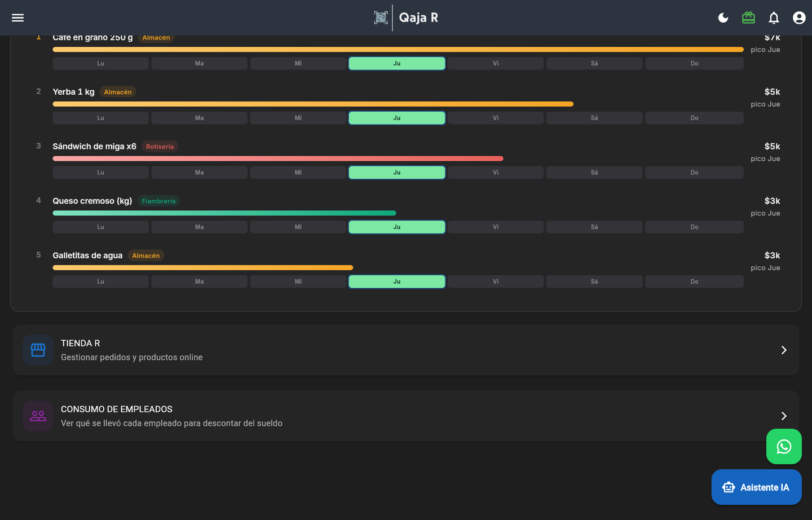812x520 pixels.
Task: Select Ju day for Yerba 1 kg
Action: 397,118
